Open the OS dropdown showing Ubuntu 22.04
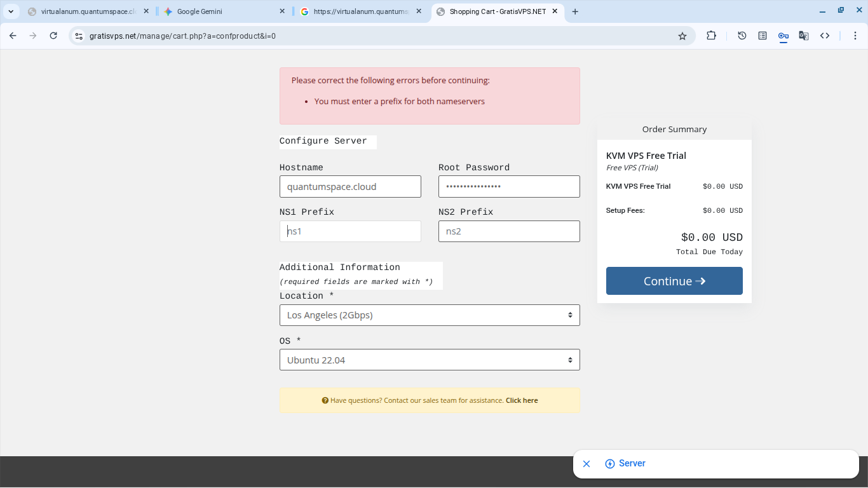The height and width of the screenshot is (488, 868). 430,360
